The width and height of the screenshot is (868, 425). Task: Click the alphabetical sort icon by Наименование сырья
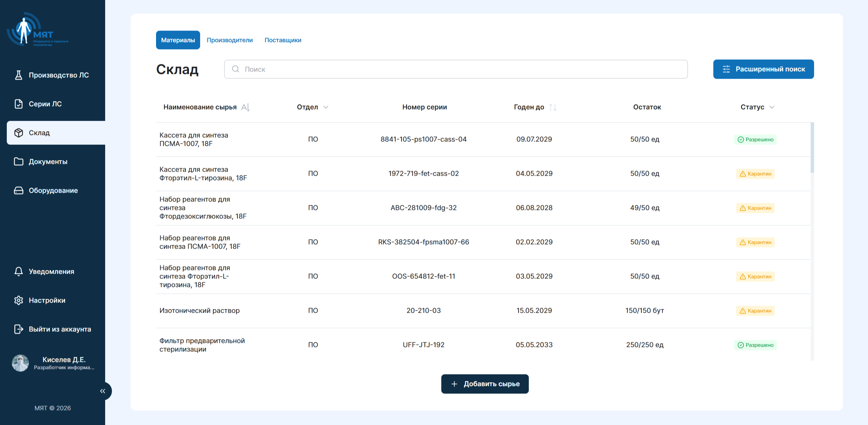pyautogui.click(x=245, y=107)
